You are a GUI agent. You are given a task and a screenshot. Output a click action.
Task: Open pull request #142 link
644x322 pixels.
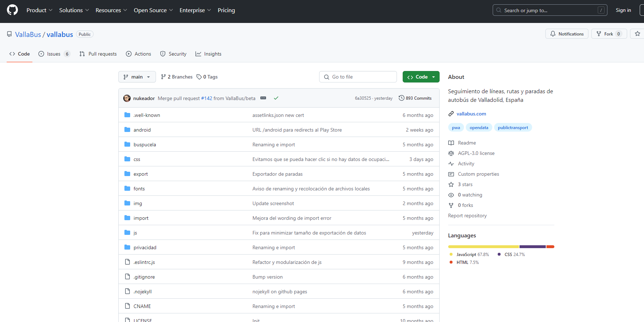tap(207, 98)
